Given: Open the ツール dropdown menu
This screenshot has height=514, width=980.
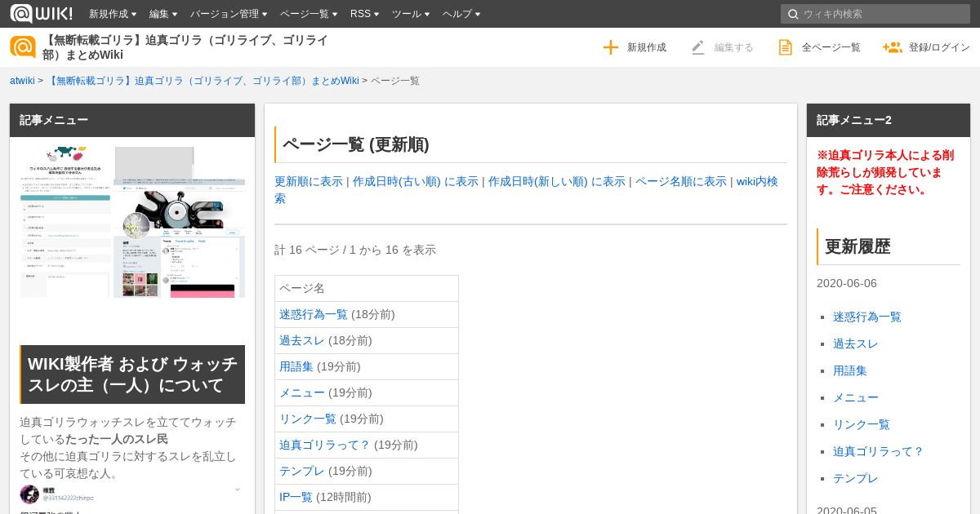Looking at the screenshot, I should [411, 14].
